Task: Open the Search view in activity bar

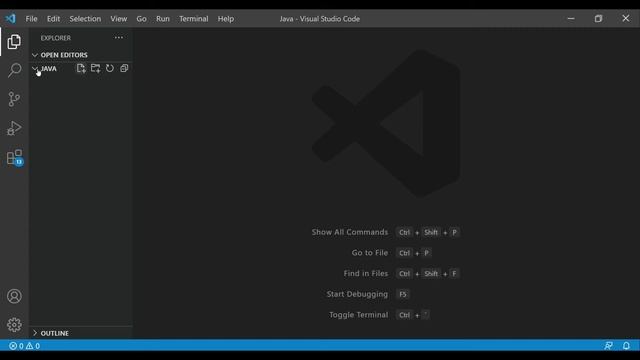Action: pos(14,70)
